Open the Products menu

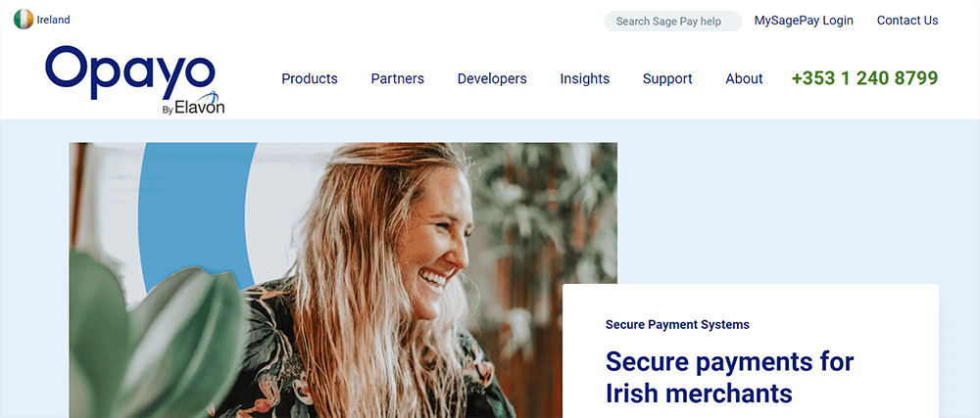pos(310,78)
